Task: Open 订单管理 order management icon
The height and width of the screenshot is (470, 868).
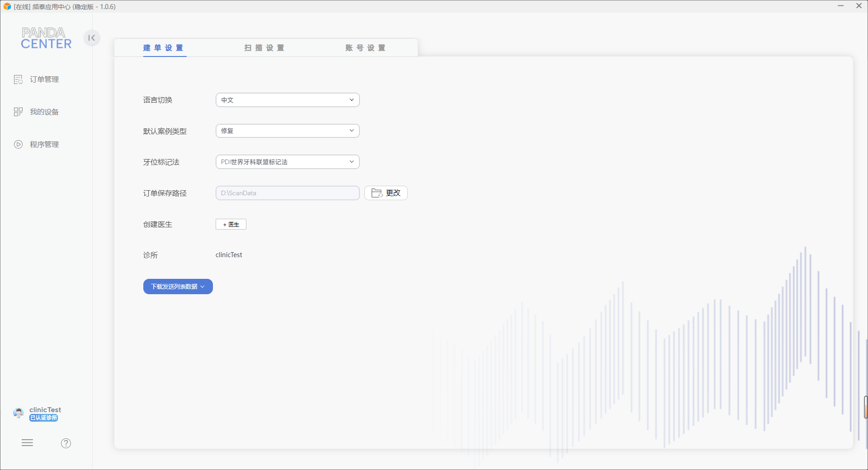Action: coord(18,80)
